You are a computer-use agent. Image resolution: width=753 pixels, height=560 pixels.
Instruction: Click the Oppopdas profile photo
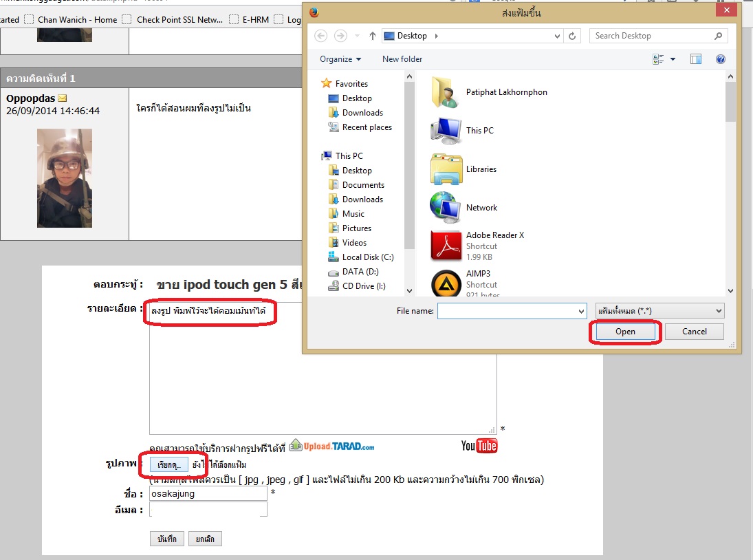pos(65,178)
